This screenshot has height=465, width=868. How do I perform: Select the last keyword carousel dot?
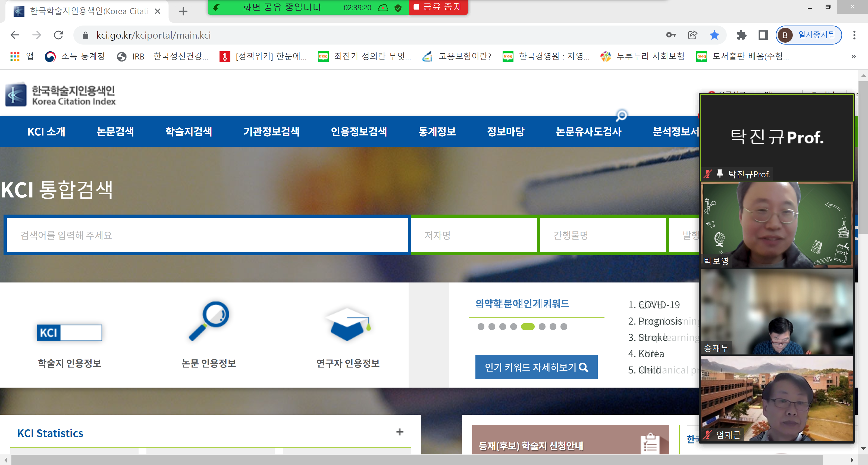[x=563, y=326]
